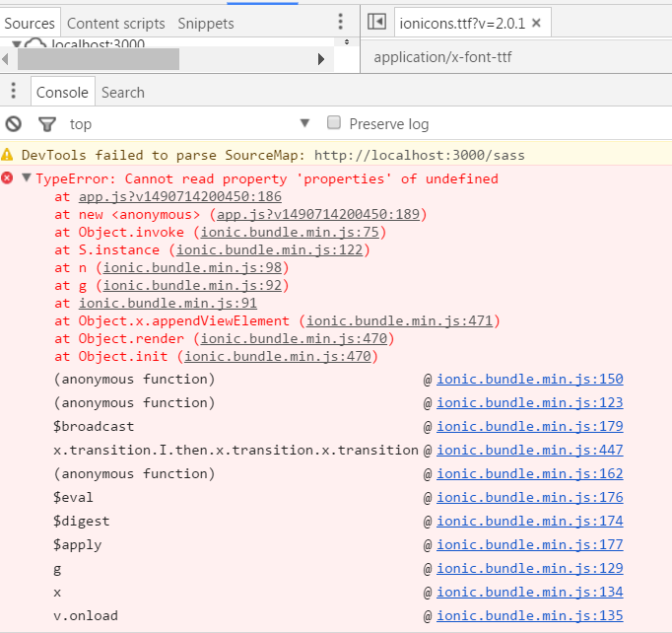Click the red TypeError error icon
The width and height of the screenshot is (672, 633).
coord(7,177)
